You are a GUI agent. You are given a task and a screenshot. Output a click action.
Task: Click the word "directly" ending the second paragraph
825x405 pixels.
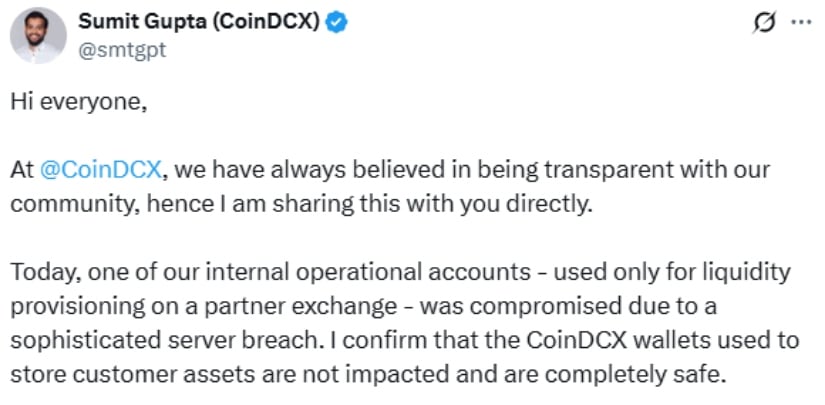[x=554, y=205]
